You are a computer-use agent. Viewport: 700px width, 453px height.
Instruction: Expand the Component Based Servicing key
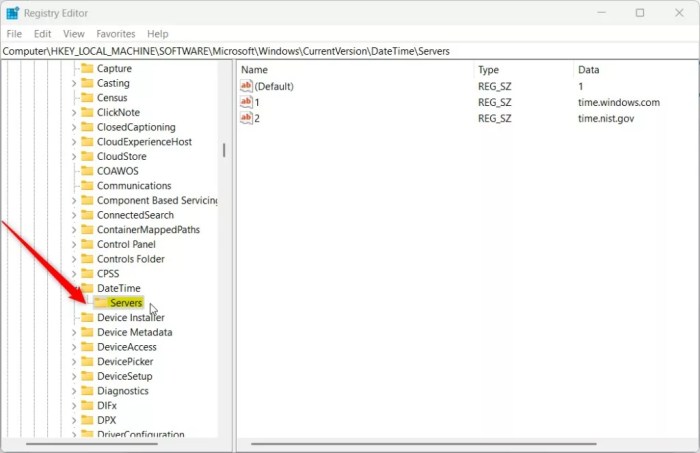click(x=74, y=201)
